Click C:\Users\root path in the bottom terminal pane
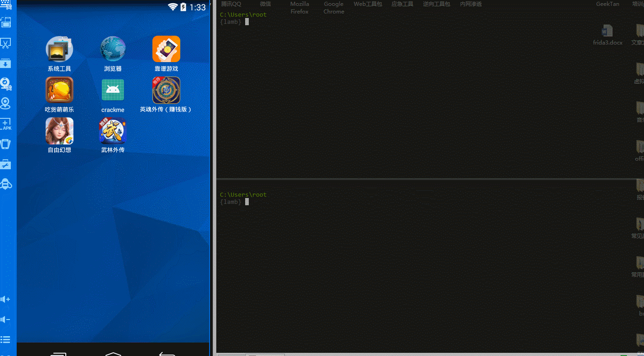 pyautogui.click(x=243, y=194)
